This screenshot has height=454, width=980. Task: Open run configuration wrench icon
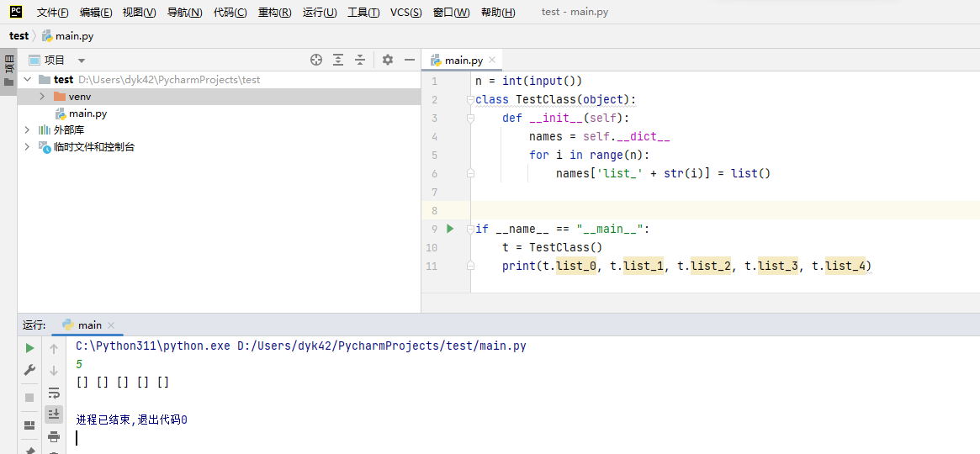click(x=29, y=370)
